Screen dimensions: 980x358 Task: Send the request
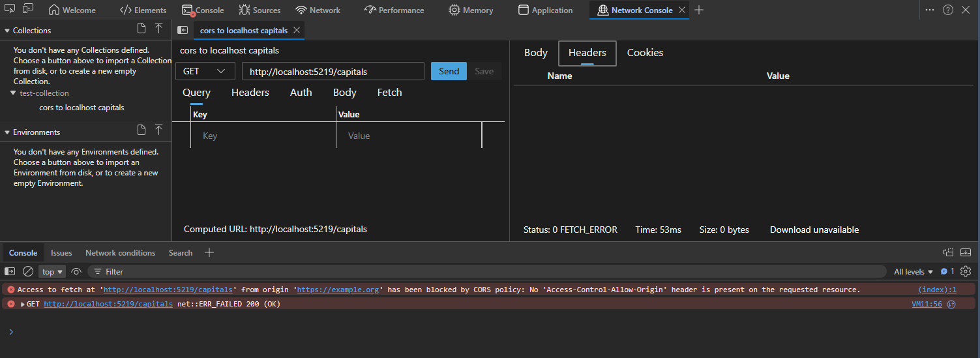tap(449, 71)
